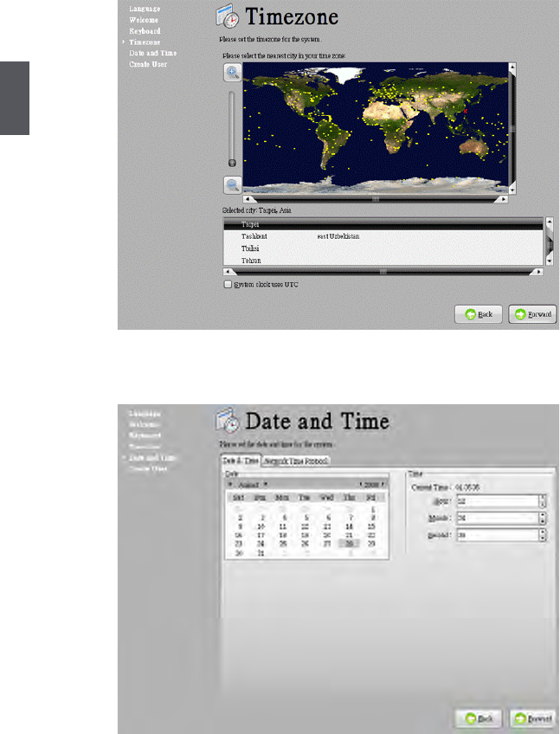Select day 14 in the calendar
Screen dimensions: 560x734
350,526
